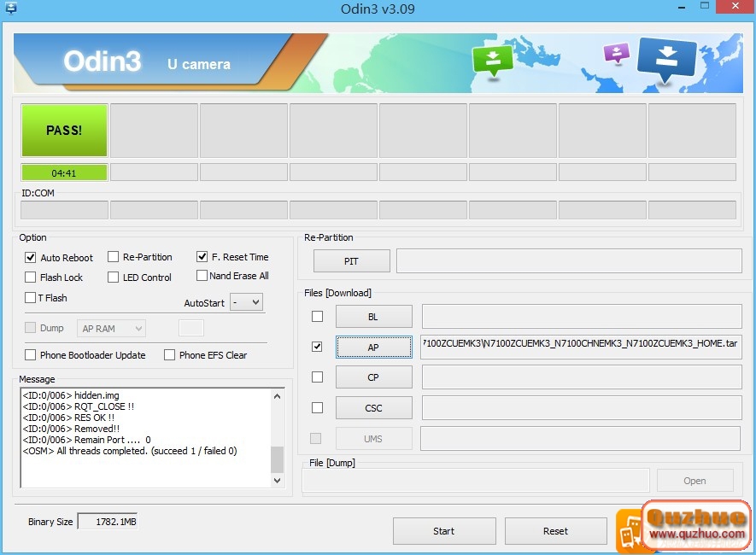
Task: Click the BL file button
Action: tap(373, 317)
